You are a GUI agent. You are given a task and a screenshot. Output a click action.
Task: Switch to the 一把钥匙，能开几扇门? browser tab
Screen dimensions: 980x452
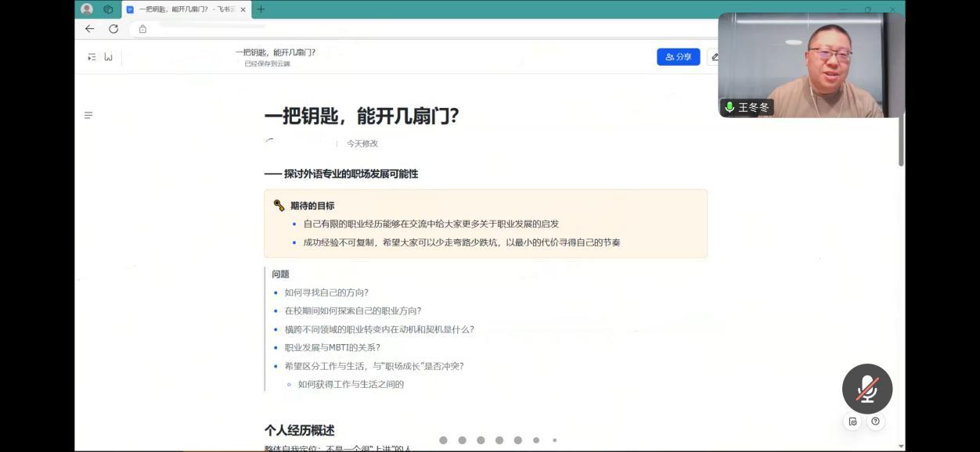click(x=186, y=9)
